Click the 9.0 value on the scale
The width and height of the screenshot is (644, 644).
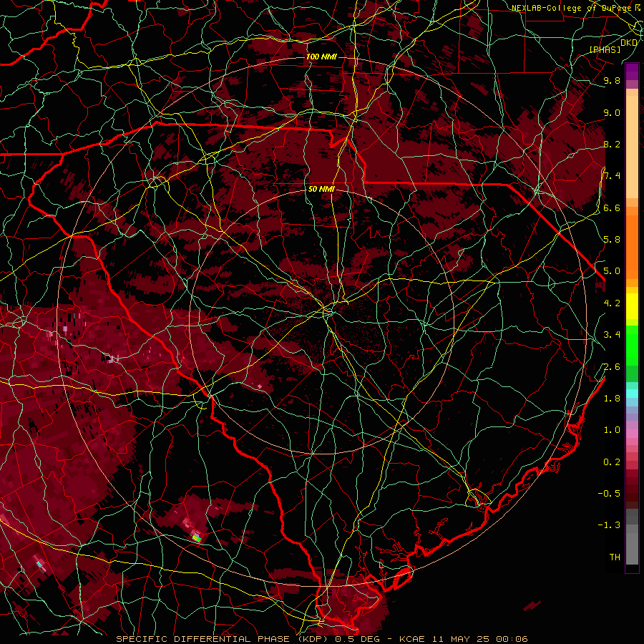[x=612, y=112]
